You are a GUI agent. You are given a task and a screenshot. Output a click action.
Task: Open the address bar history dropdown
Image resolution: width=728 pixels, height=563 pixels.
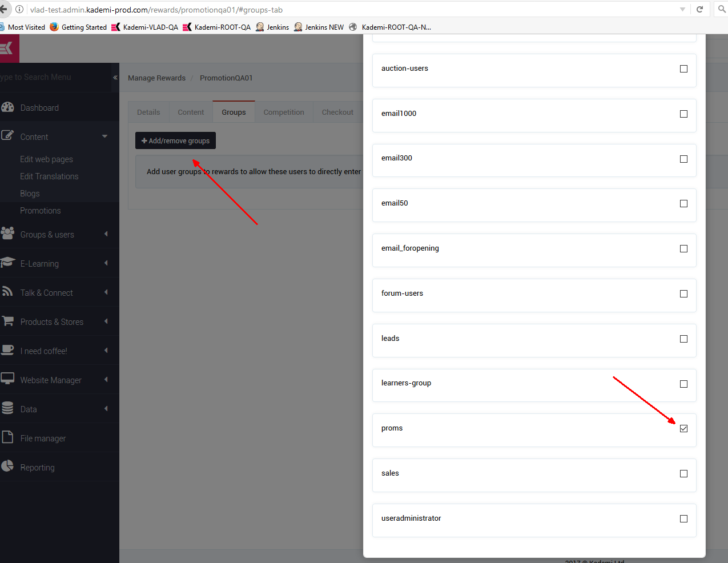click(x=682, y=9)
